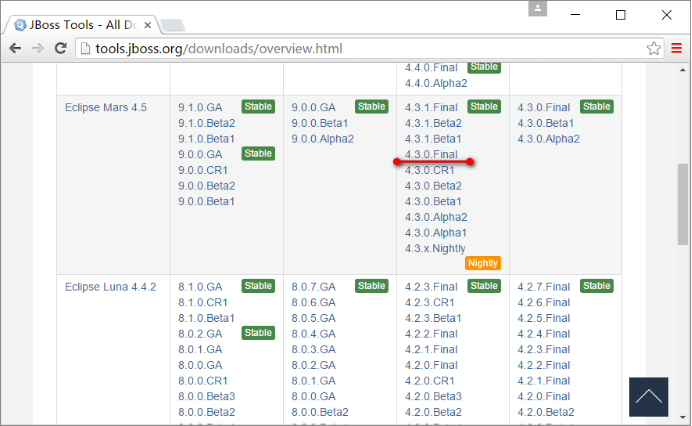
Task: Open a new tab beside JBoss Tools tab
Action: [173, 26]
